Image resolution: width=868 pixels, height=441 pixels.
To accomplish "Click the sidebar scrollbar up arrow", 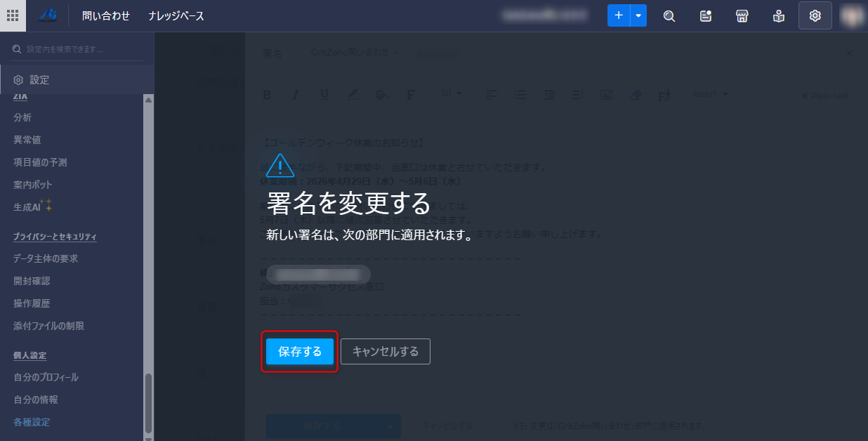I will (x=148, y=100).
